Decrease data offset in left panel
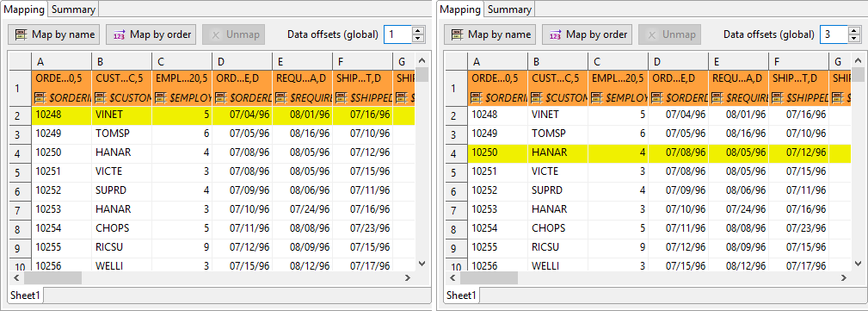868x311 pixels. tap(418, 39)
